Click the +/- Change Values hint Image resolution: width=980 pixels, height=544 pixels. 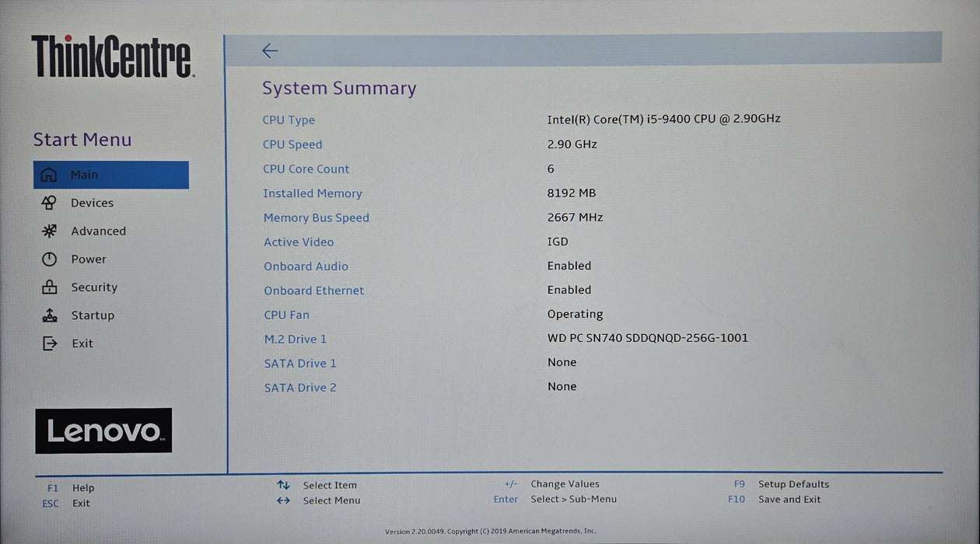551,484
